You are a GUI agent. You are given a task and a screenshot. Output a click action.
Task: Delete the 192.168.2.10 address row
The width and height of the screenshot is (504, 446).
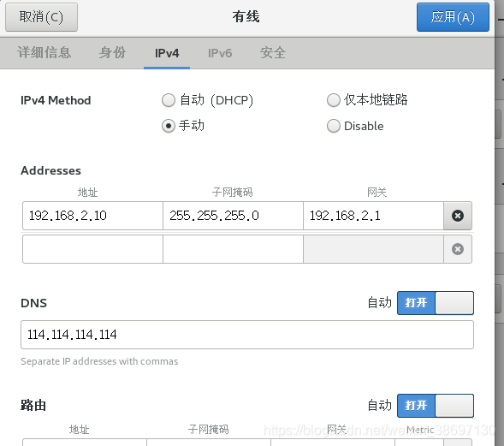coord(458,216)
